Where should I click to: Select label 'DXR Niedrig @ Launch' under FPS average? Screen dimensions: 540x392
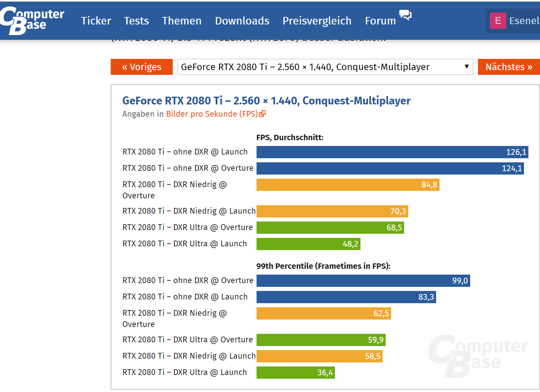click(x=189, y=211)
